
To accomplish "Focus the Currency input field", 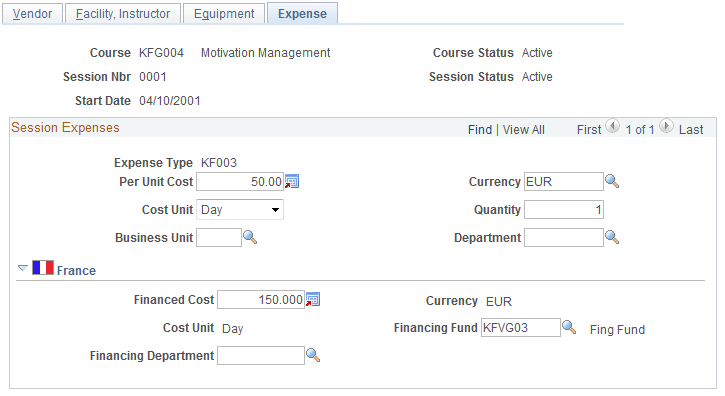I will 564,181.
